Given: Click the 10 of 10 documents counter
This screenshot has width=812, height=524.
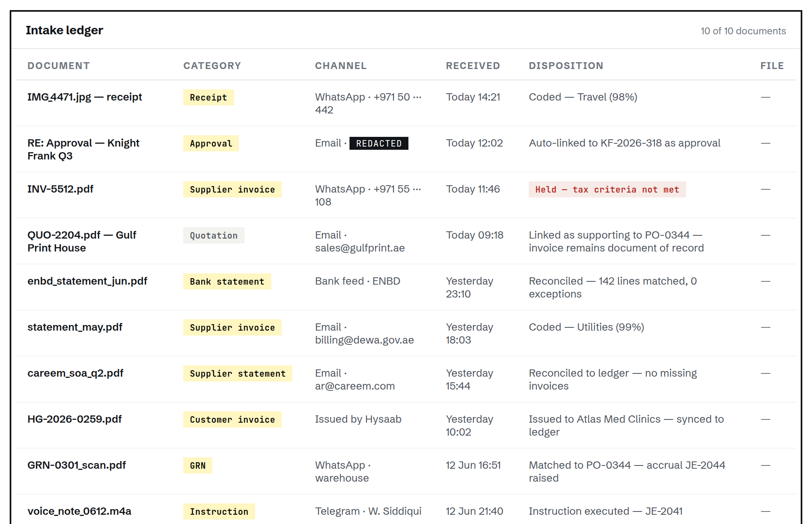Looking at the screenshot, I should pos(743,31).
